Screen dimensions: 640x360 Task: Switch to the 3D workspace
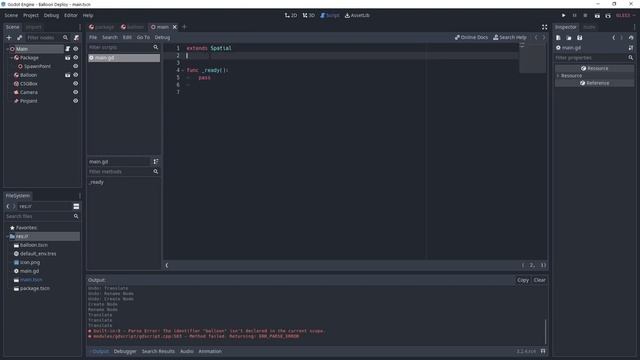pyautogui.click(x=309, y=16)
